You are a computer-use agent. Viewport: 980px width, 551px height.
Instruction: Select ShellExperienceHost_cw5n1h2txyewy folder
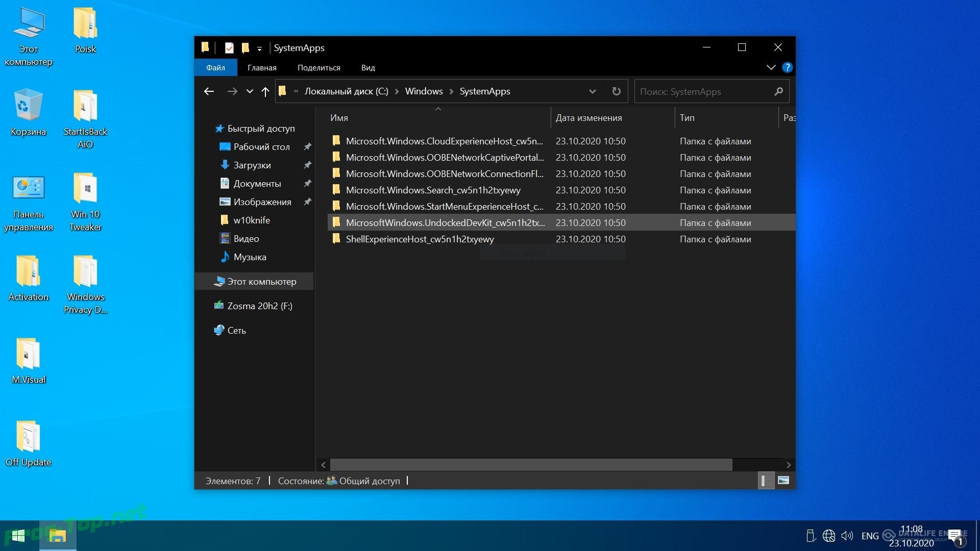tap(561, 239)
